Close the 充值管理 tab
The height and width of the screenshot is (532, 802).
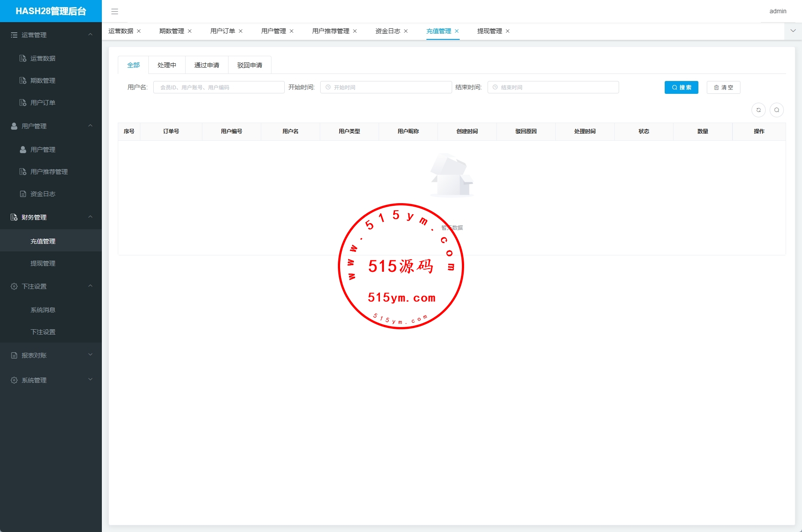(457, 31)
